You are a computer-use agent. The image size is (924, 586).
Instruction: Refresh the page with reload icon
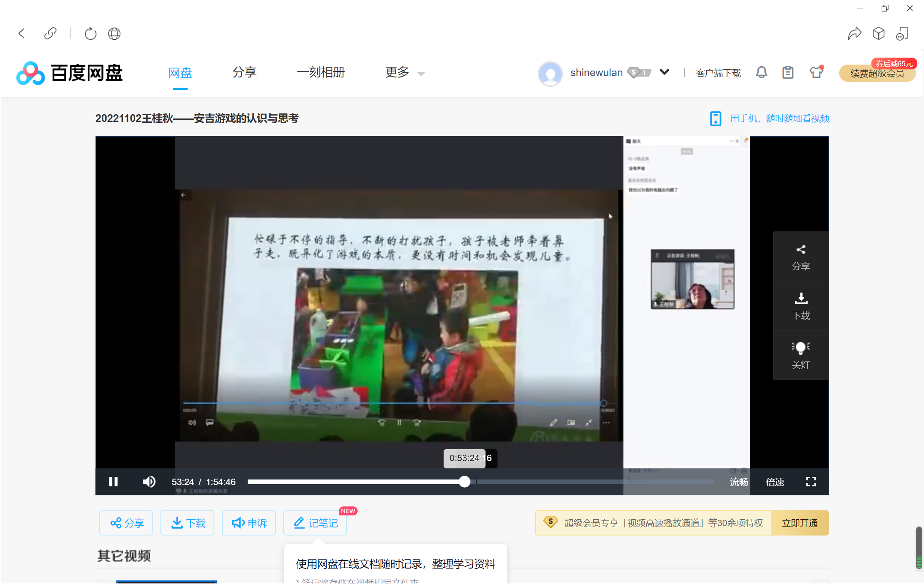pos(90,33)
